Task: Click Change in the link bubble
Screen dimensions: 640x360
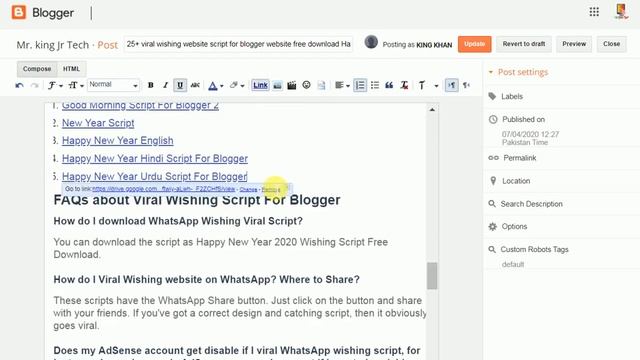Action: (249, 189)
